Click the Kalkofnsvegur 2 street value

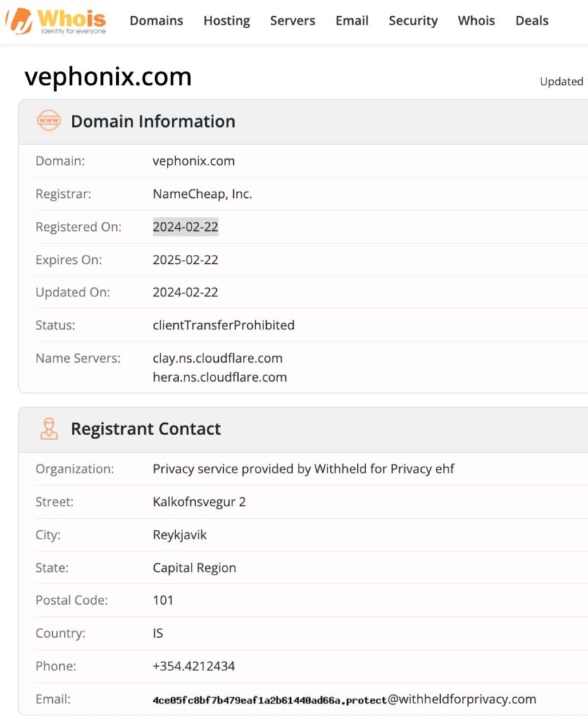pyautogui.click(x=197, y=501)
